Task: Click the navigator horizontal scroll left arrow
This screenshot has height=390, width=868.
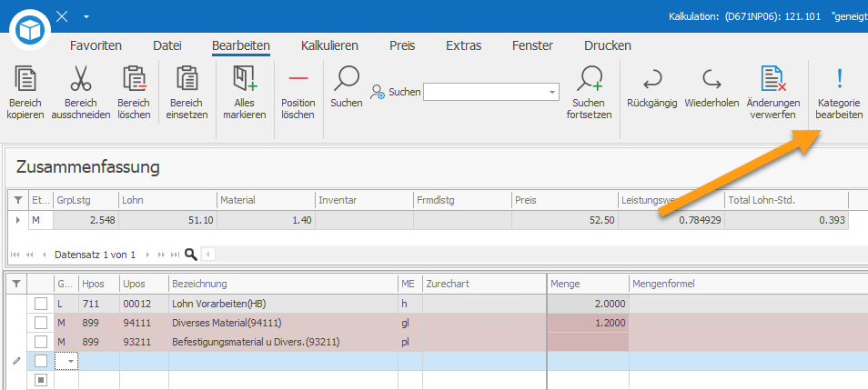Action: coord(207,255)
